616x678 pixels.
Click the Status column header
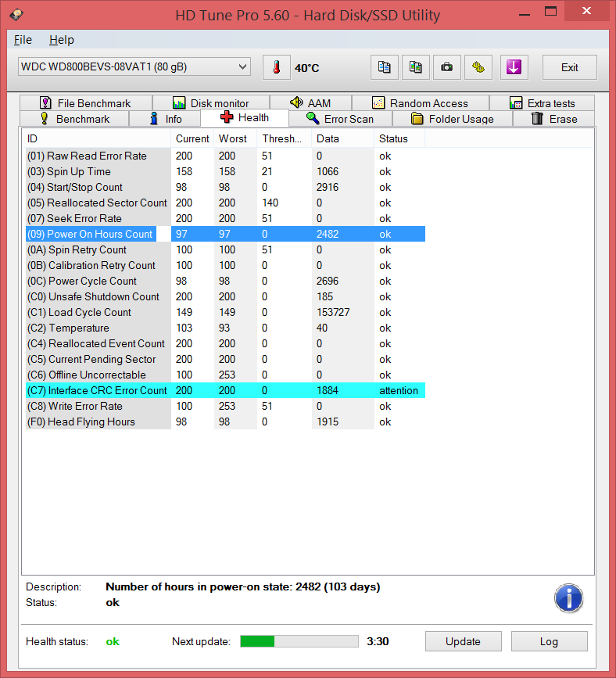click(399, 138)
